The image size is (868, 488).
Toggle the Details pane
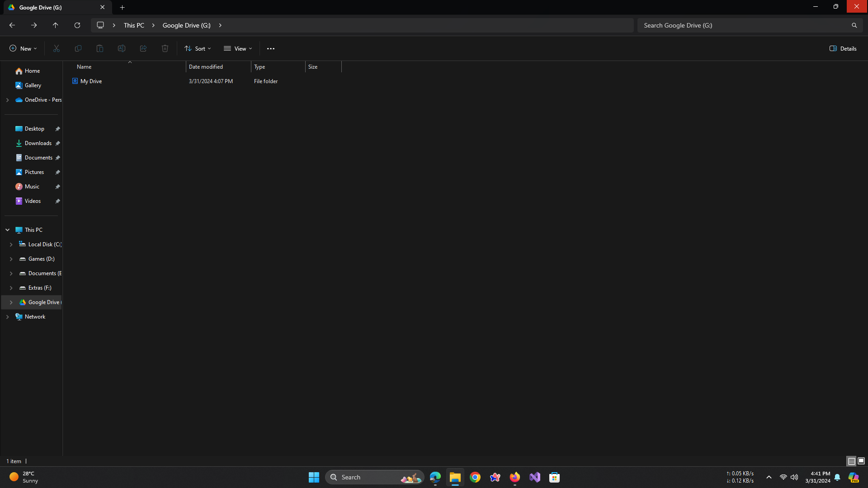coord(843,48)
